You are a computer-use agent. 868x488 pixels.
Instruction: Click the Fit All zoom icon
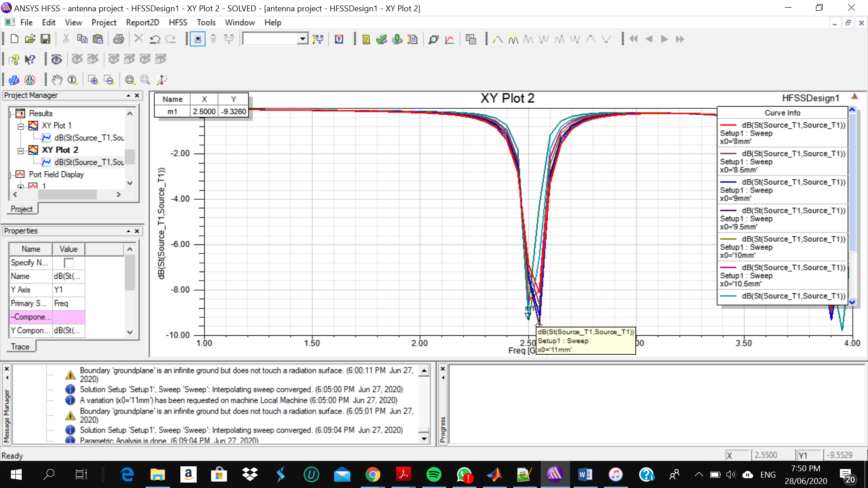pos(130,80)
